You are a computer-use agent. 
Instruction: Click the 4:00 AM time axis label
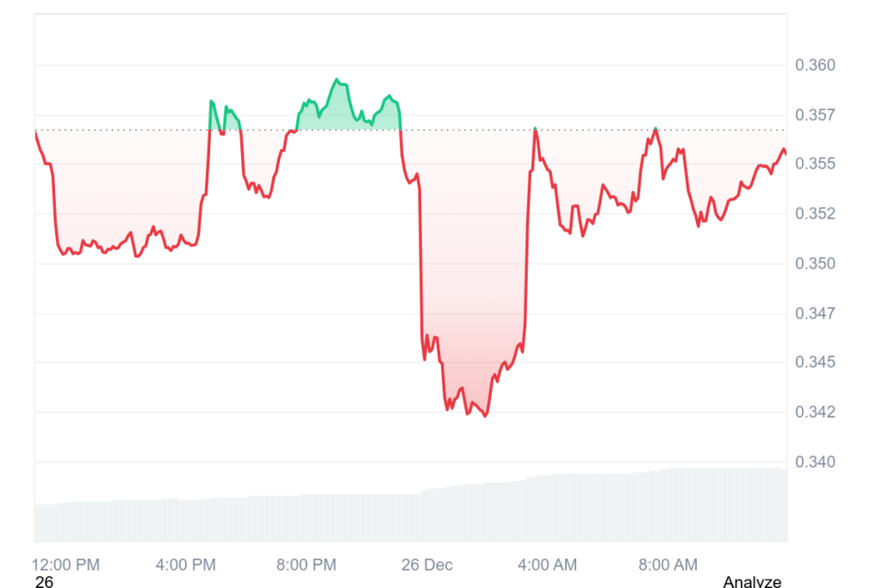coord(548,565)
